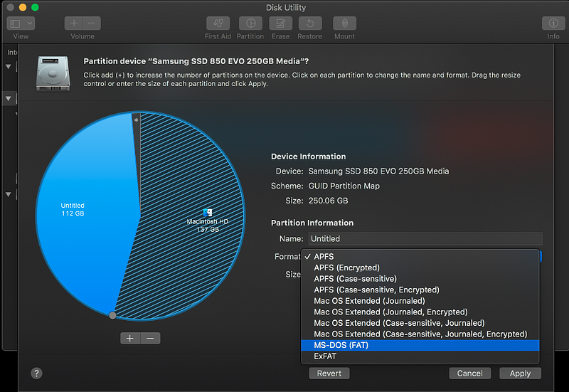Select MS-DOS (FAT) format
Screen dimensions: 569x392
coord(420,345)
